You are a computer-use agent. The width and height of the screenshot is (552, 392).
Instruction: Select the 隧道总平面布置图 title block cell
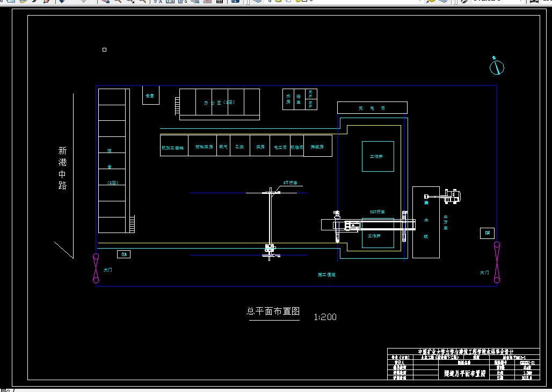pos(464,373)
